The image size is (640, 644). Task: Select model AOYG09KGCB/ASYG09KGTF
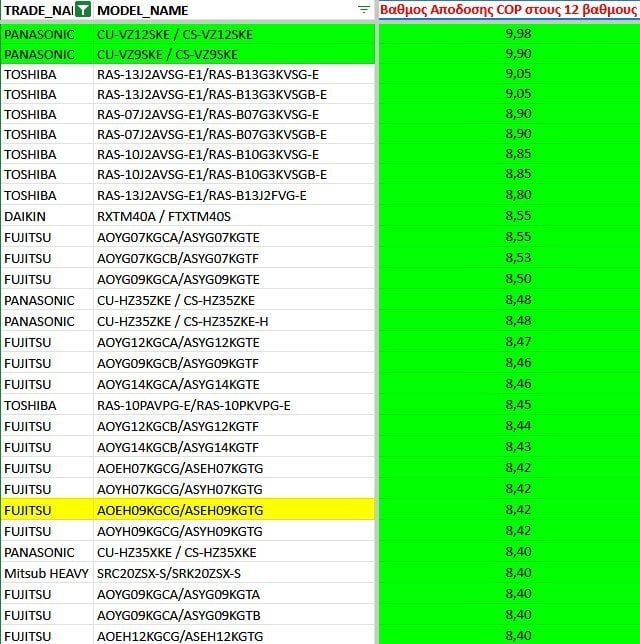point(178,363)
